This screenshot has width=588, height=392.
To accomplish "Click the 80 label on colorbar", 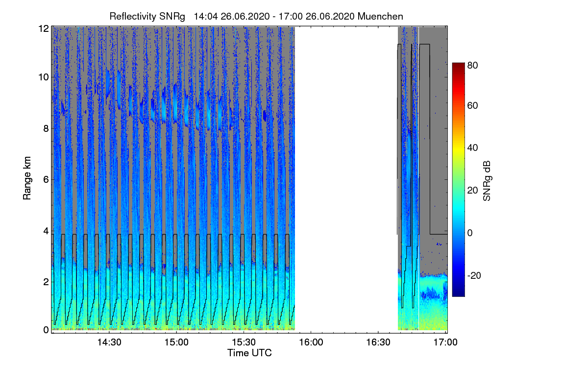I will coord(473,64).
